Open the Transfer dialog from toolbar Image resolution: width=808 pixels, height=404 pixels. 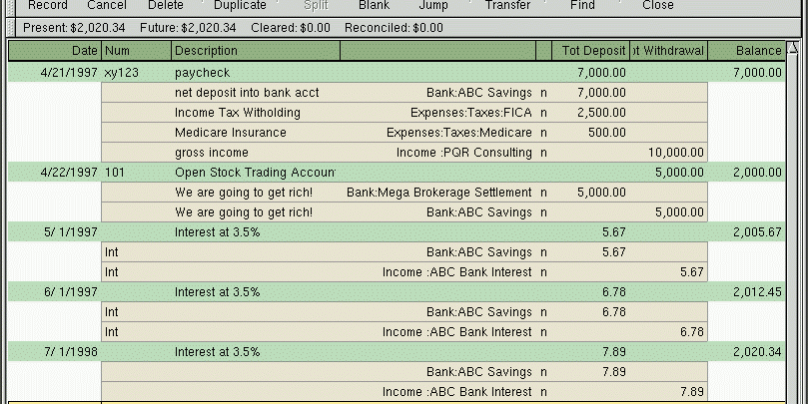tap(507, 6)
